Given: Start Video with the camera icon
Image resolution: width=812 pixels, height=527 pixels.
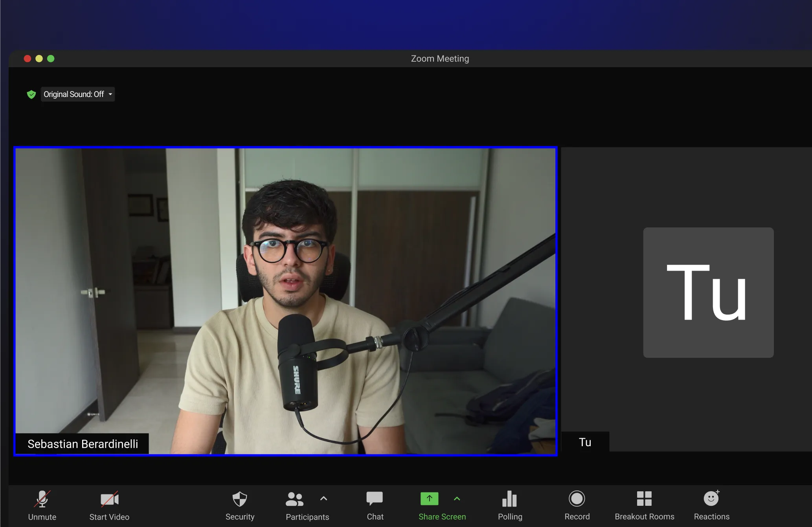Looking at the screenshot, I should click(x=109, y=500).
